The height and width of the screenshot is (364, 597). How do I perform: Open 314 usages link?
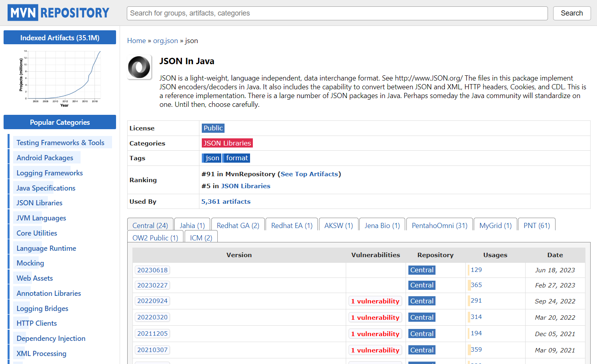476,317
